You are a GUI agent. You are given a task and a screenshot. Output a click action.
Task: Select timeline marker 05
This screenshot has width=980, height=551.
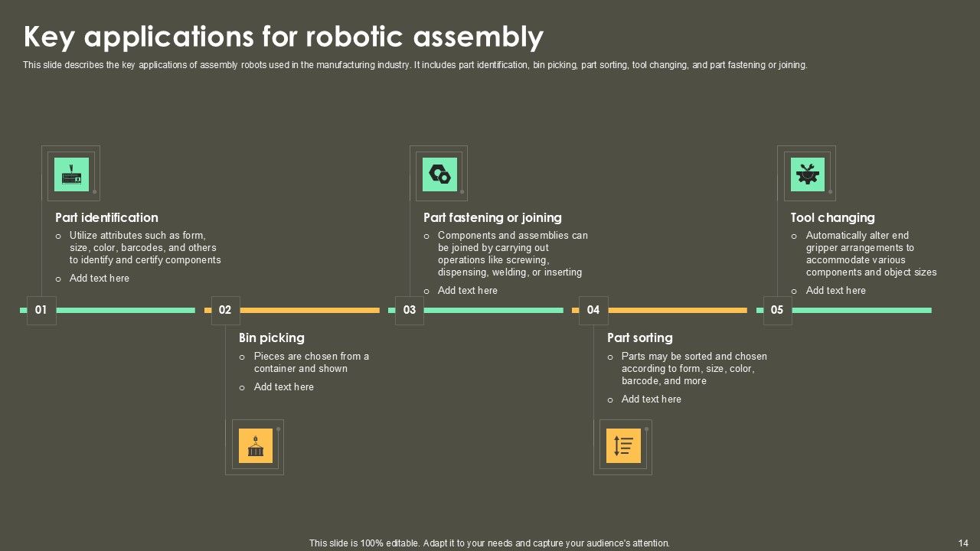point(777,310)
